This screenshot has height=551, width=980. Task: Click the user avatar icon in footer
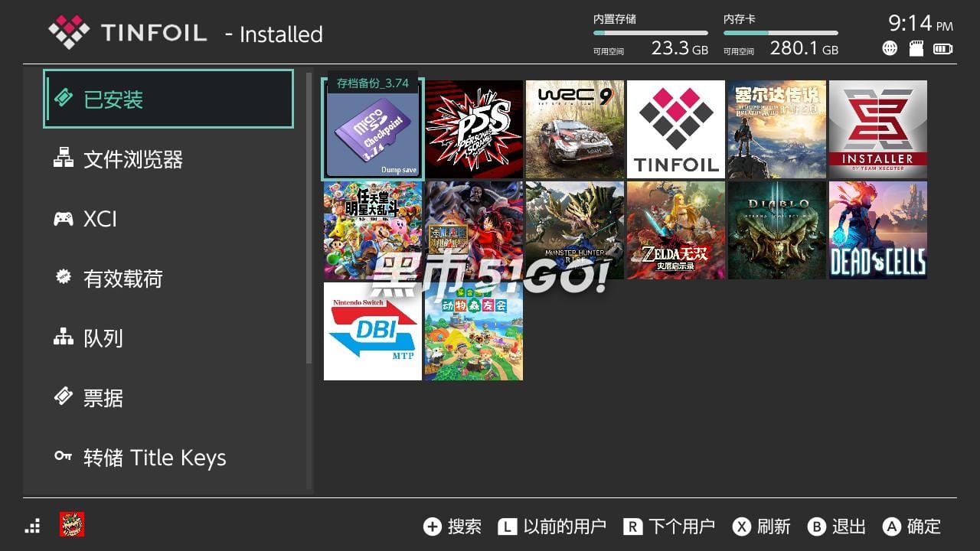72,525
